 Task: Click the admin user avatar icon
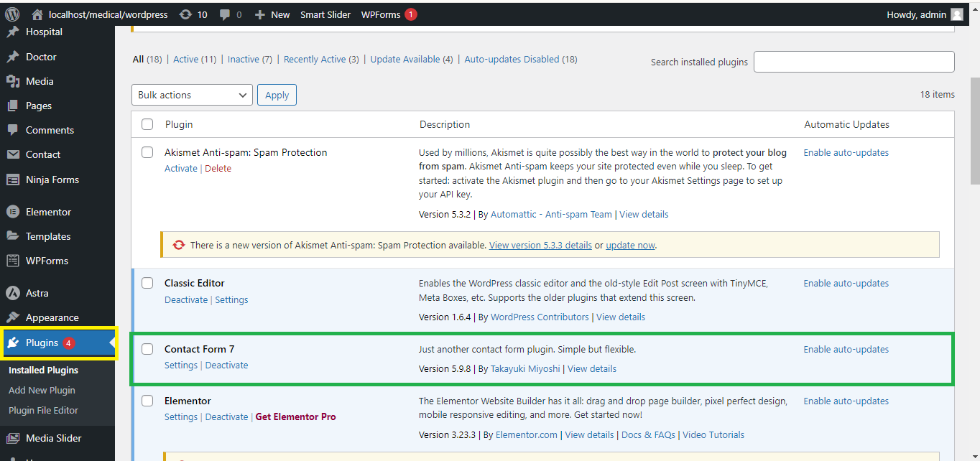click(x=956, y=14)
